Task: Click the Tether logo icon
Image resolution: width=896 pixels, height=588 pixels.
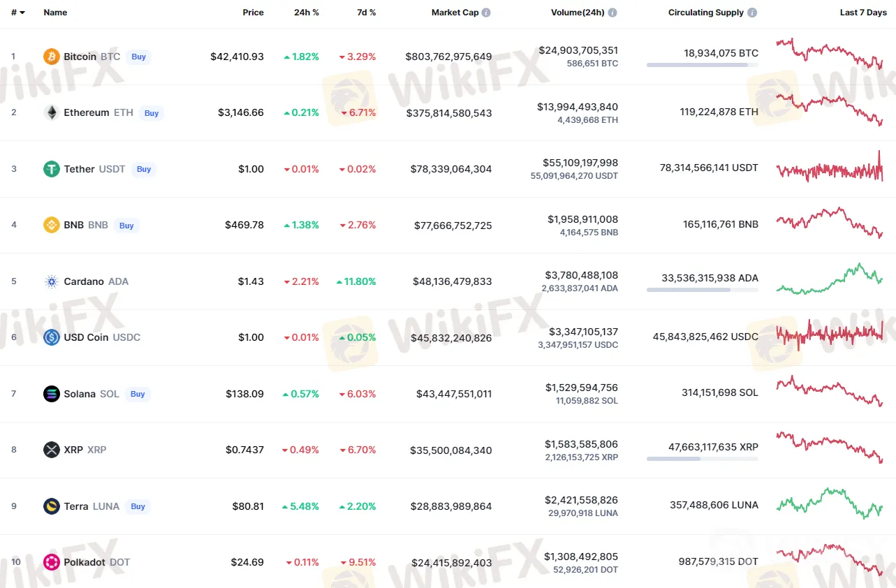Action: coord(52,169)
